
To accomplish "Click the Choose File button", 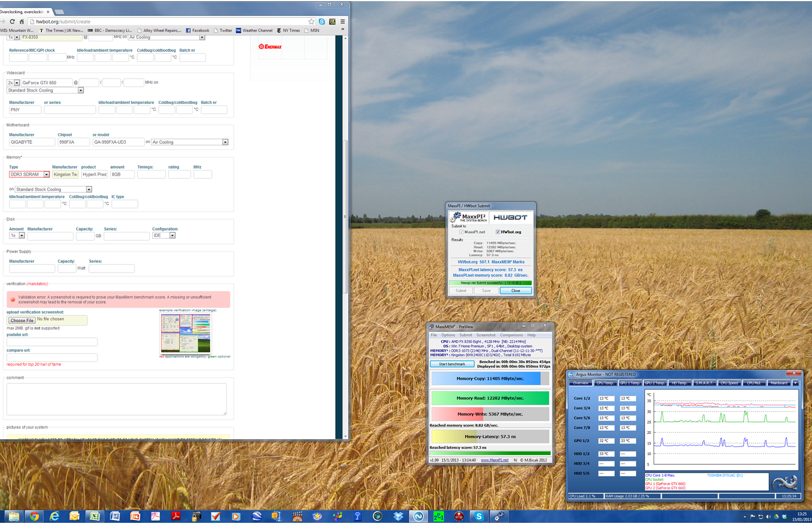I will click(22, 320).
